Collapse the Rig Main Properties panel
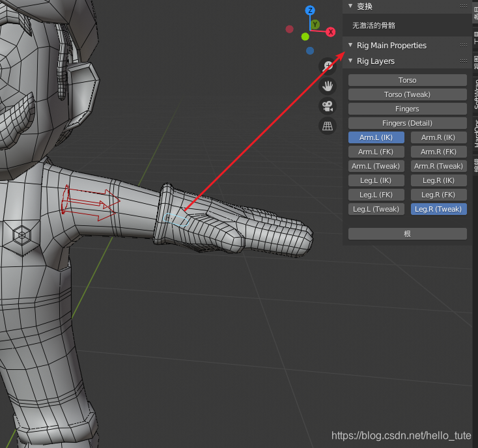 coord(350,45)
